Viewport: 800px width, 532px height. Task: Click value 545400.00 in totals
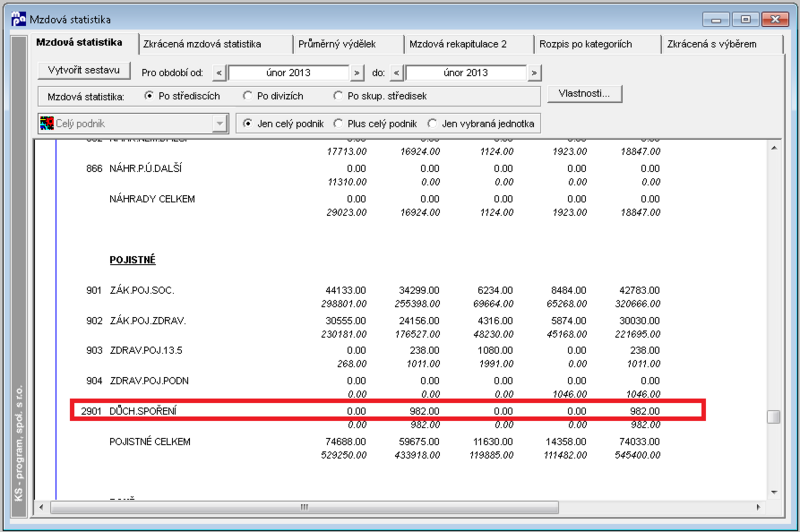pos(638,455)
